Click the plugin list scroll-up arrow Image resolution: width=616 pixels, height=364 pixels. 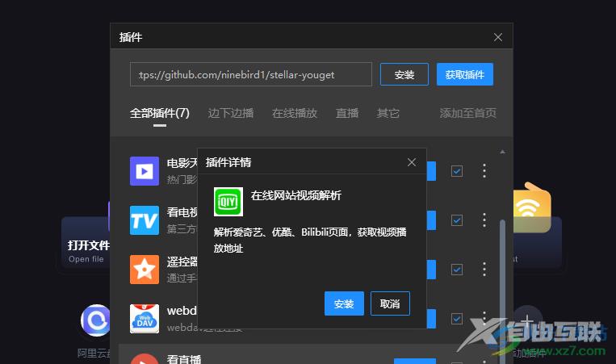502,152
